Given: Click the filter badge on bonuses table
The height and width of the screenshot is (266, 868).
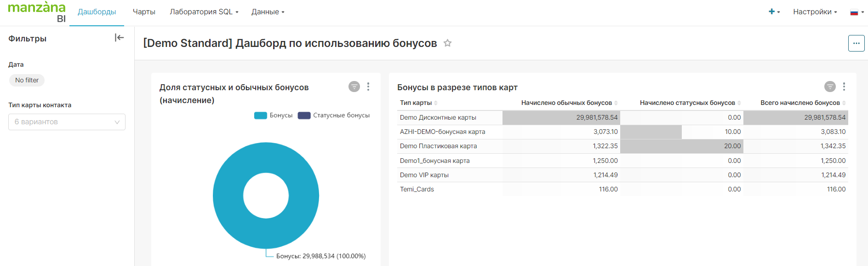Looking at the screenshot, I should tap(830, 87).
